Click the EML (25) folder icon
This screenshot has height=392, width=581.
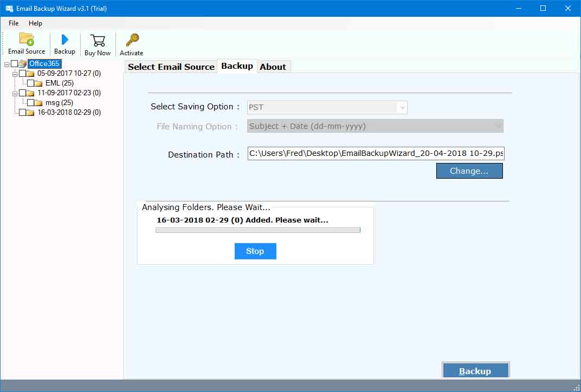click(x=38, y=83)
